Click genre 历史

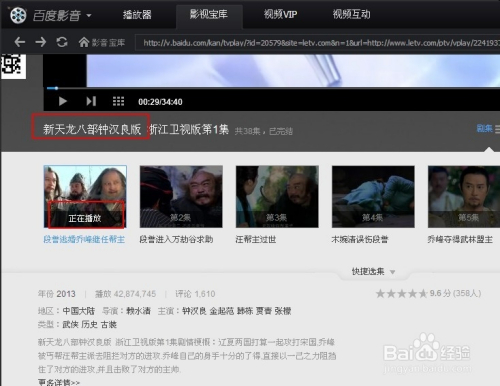pyautogui.click(x=89, y=324)
